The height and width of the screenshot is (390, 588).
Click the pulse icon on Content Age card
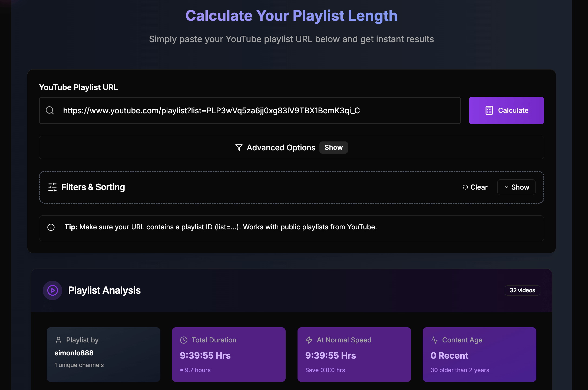tap(434, 340)
